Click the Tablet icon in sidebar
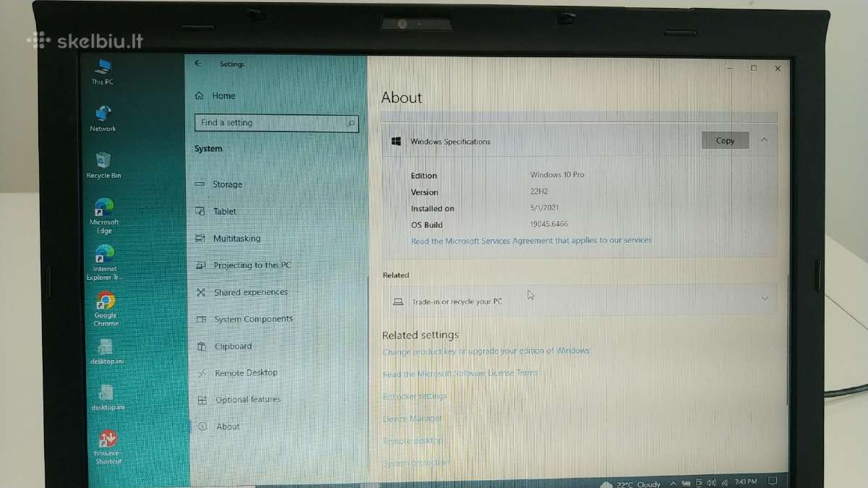This screenshot has height=488, width=868. pos(200,211)
